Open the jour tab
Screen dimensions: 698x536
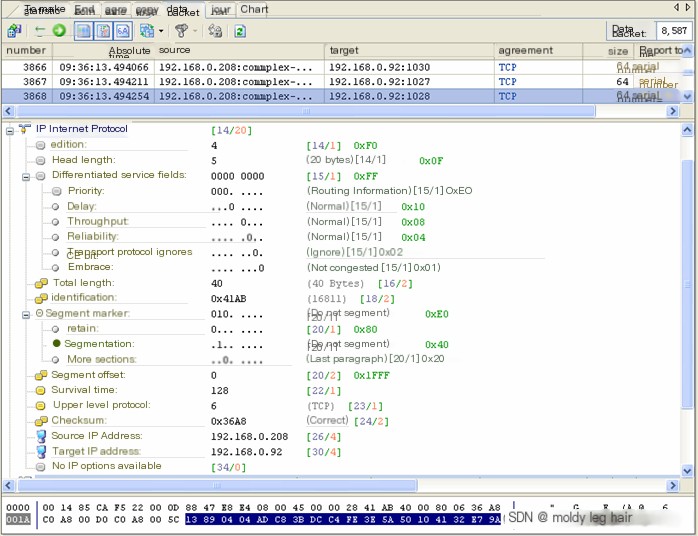point(221,10)
